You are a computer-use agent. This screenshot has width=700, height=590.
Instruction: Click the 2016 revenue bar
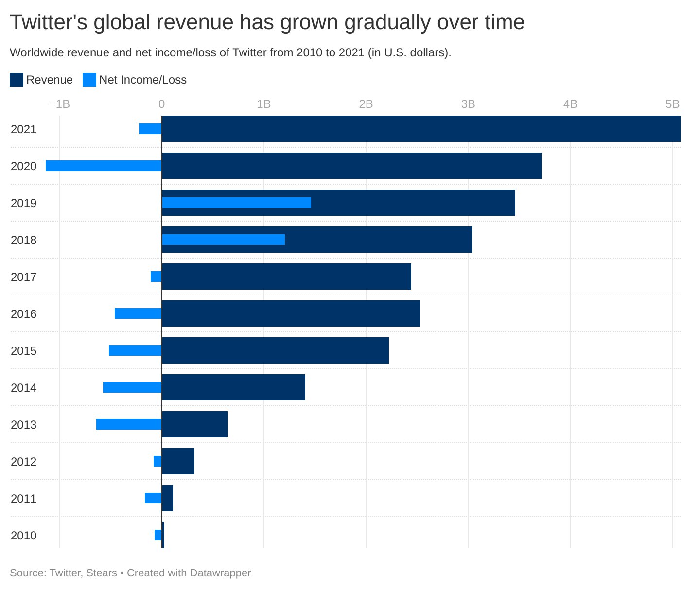(x=291, y=313)
